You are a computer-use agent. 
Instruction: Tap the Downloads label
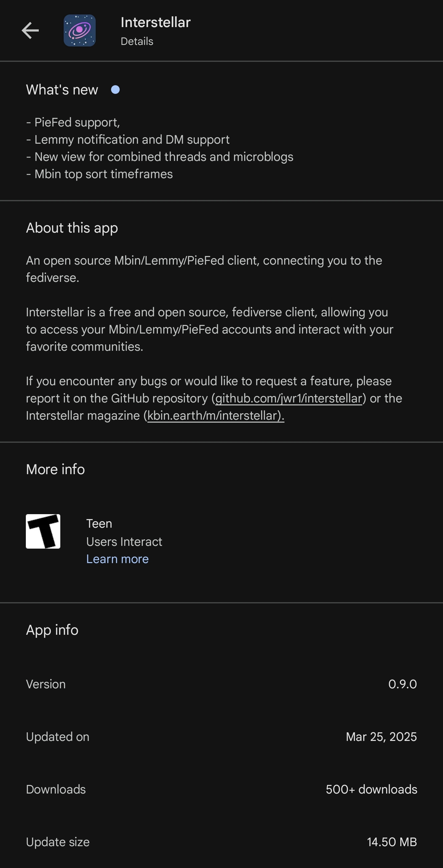(x=56, y=790)
